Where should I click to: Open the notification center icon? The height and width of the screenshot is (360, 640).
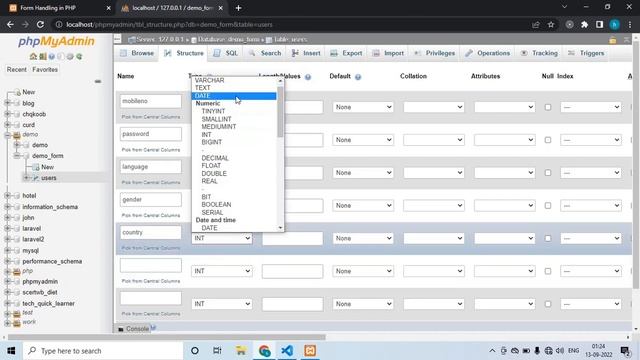coord(624,351)
